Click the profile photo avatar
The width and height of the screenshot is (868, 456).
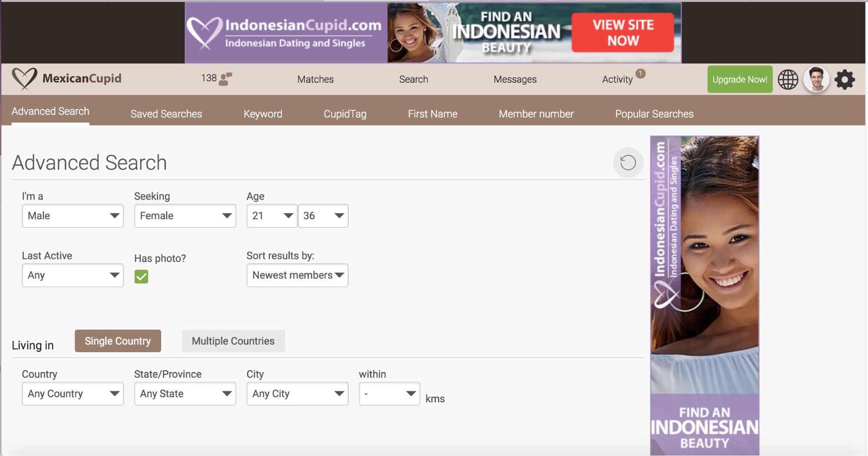point(816,79)
